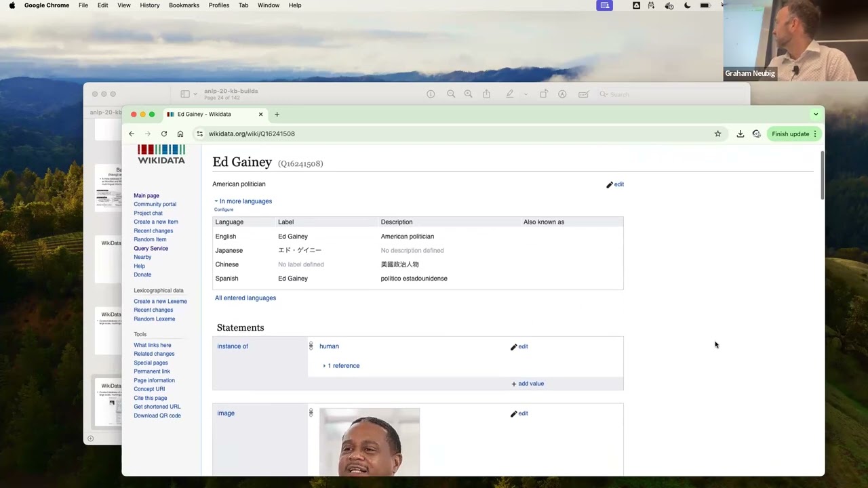Click the battery icon in menu bar
The width and height of the screenshot is (868, 488).
coord(705,5)
